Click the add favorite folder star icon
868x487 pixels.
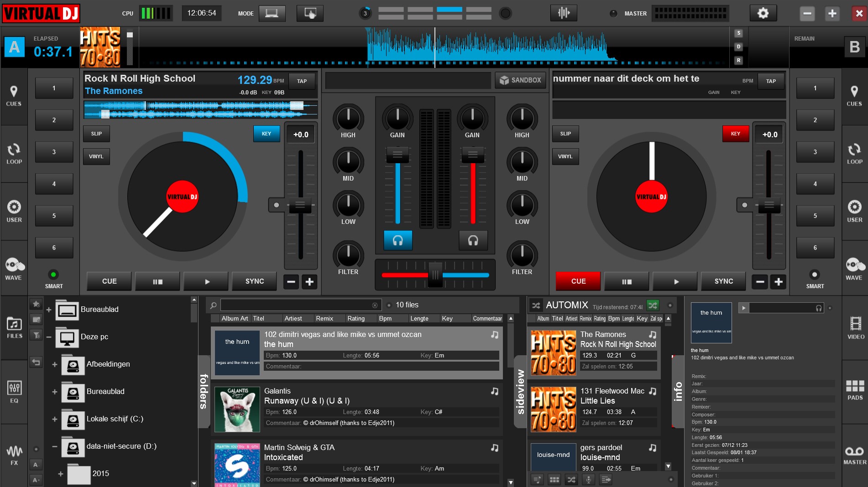36,304
